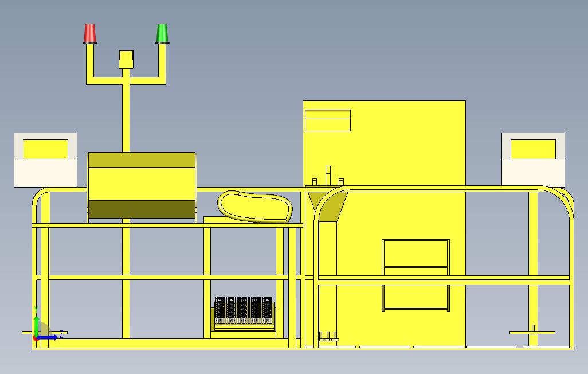Select the bean-shaped tray on the platform

click(x=255, y=207)
